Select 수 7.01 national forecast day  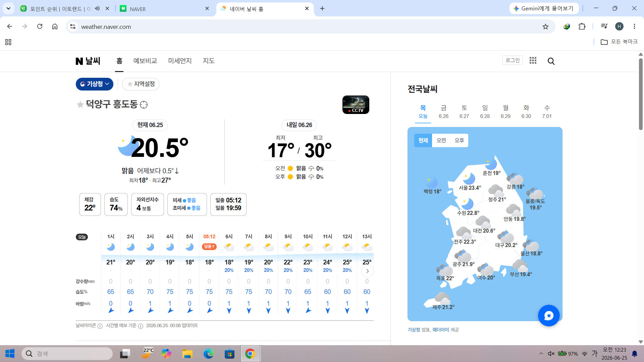(547, 112)
